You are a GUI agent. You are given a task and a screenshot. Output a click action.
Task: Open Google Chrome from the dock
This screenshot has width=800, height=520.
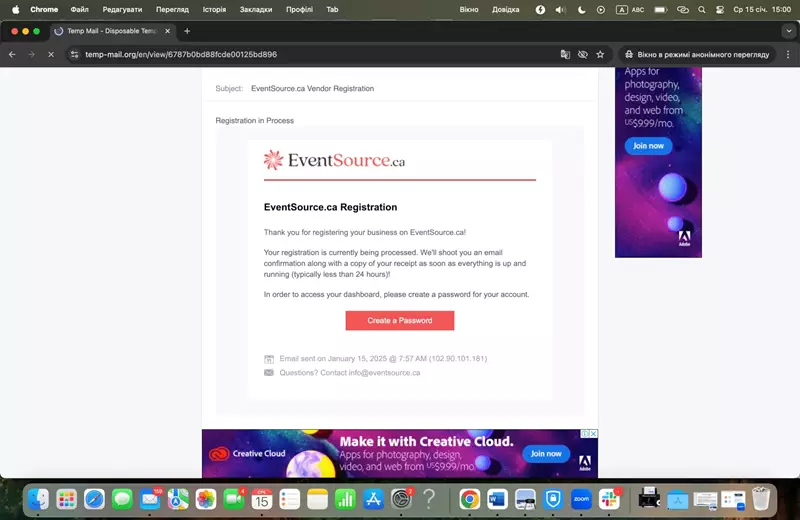[x=469, y=499]
